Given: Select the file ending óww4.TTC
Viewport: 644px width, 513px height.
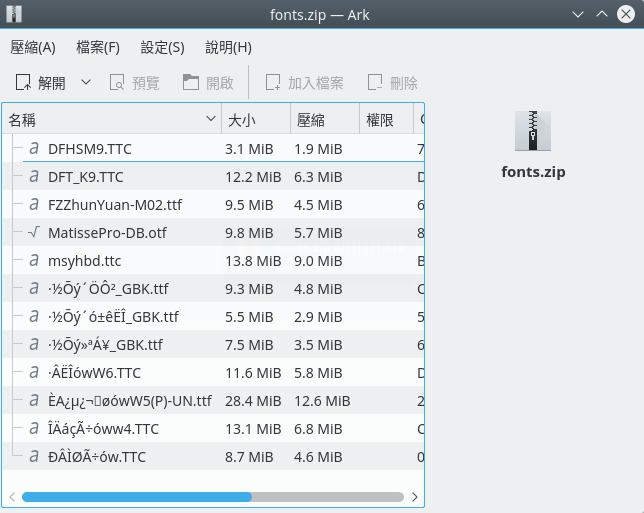Looking at the screenshot, I should point(103,429).
